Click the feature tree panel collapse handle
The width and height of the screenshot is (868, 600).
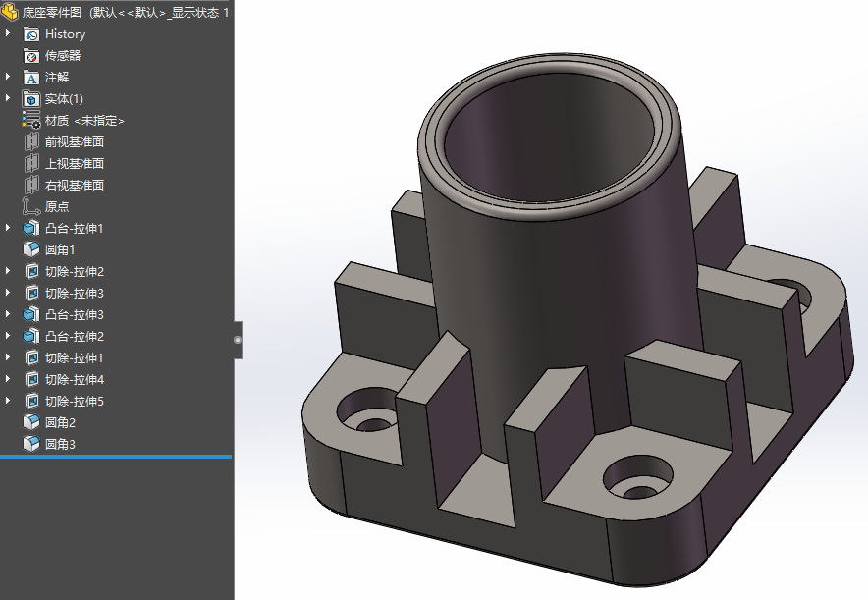pyautogui.click(x=238, y=340)
